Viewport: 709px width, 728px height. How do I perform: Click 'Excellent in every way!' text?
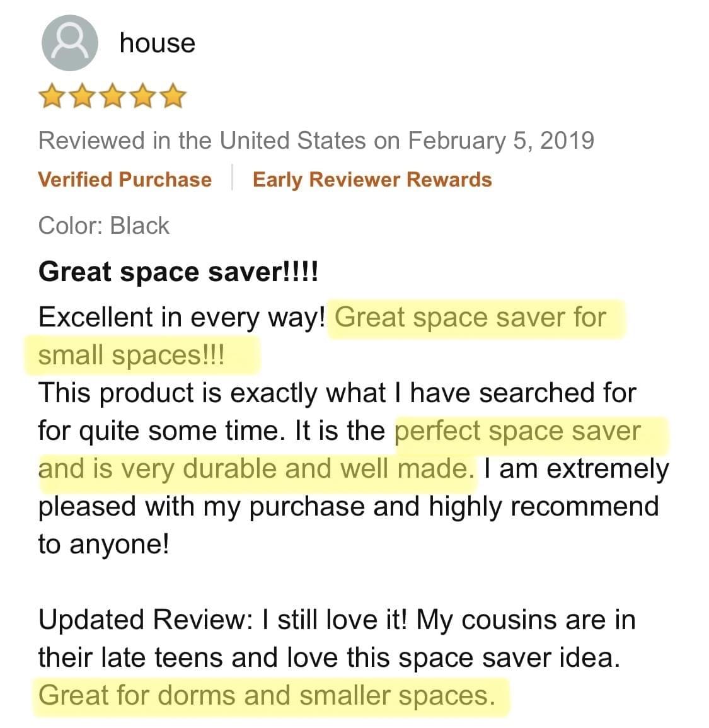click(x=182, y=317)
